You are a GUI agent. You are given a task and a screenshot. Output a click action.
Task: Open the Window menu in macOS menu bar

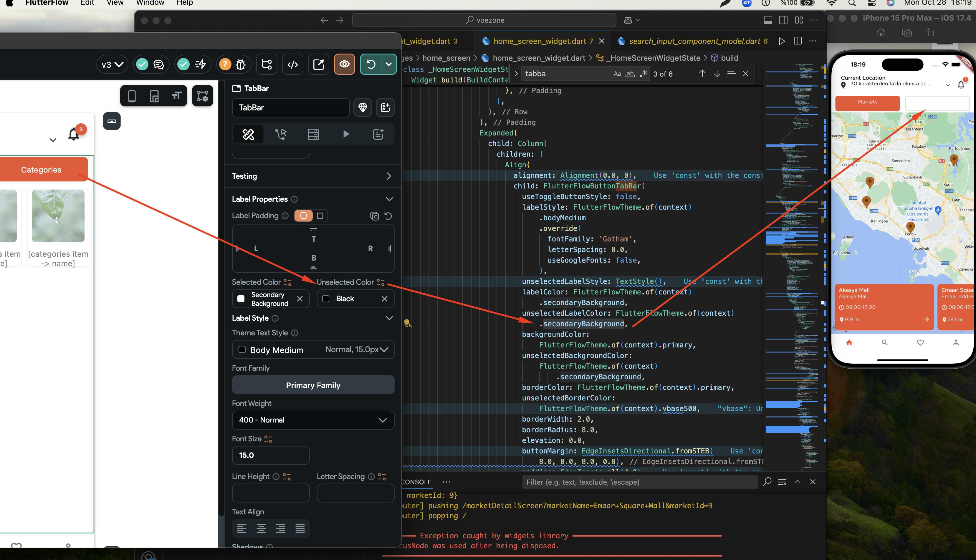click(150, 3)
